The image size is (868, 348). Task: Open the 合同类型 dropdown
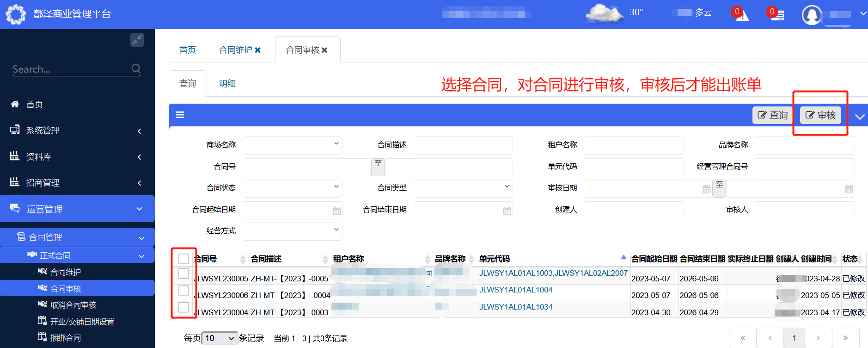463,188
